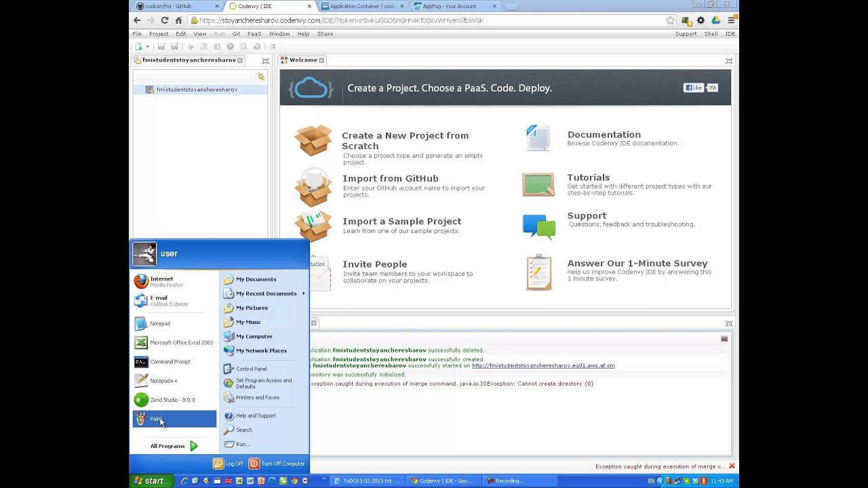
Task: Click Create a New Project from Scratch
Action: (x=405, y=140)
